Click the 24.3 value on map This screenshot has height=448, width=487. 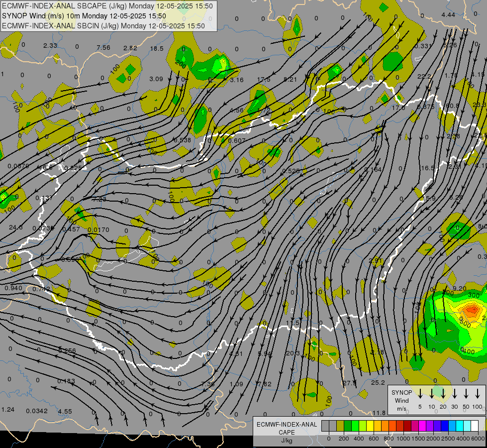(x=15, y=227)
